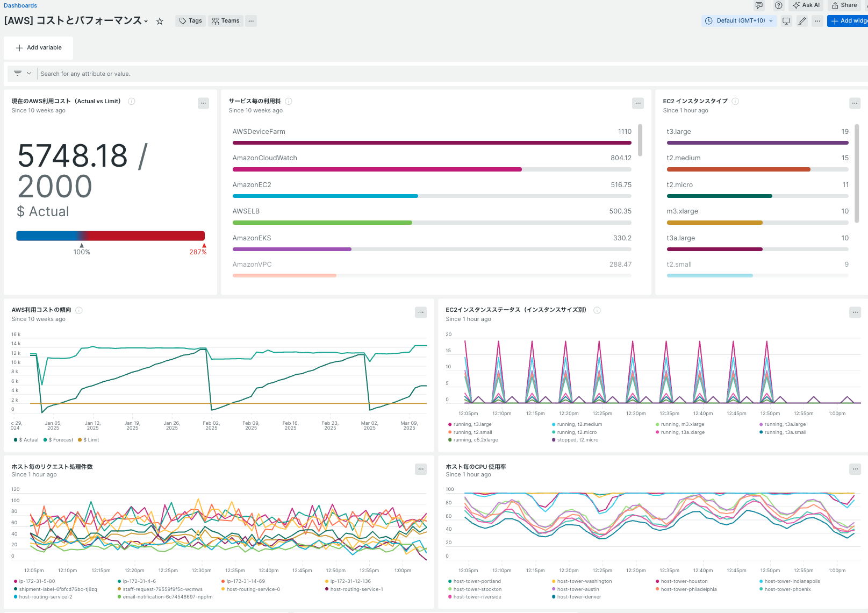Toggle the $ Limit legend series

click(89, 440)
